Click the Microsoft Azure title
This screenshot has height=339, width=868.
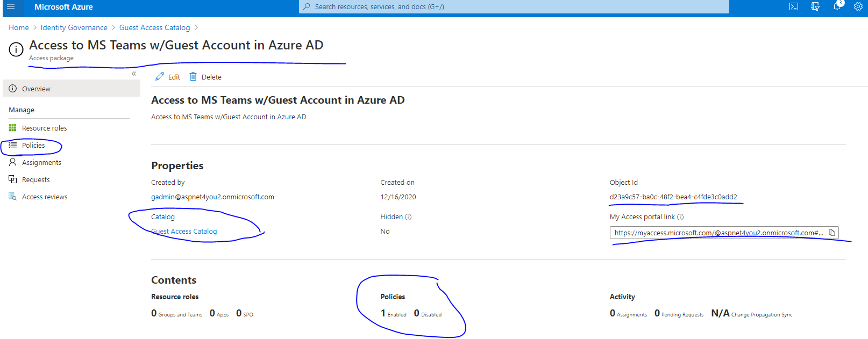tap(63, 7)
